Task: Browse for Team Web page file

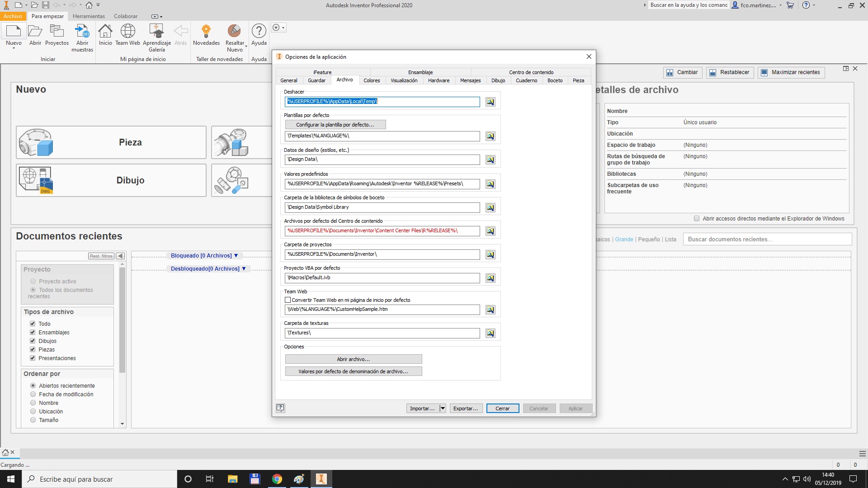Action: pyautogui.click(x=491, y=310)
